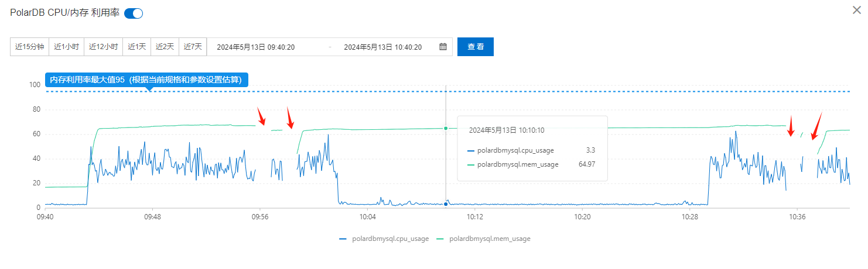Click the blue cpu_usage point at 10:10:10
868x269 pixels.
tap(446, 204)
